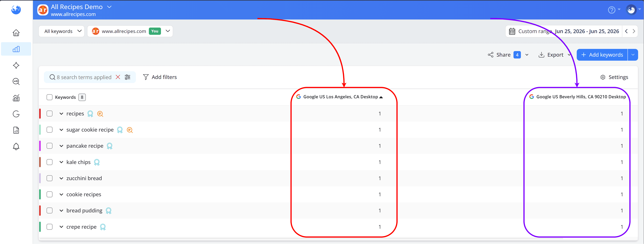
Task: Click the 8 search terms applied field
Action: point(84,77)
